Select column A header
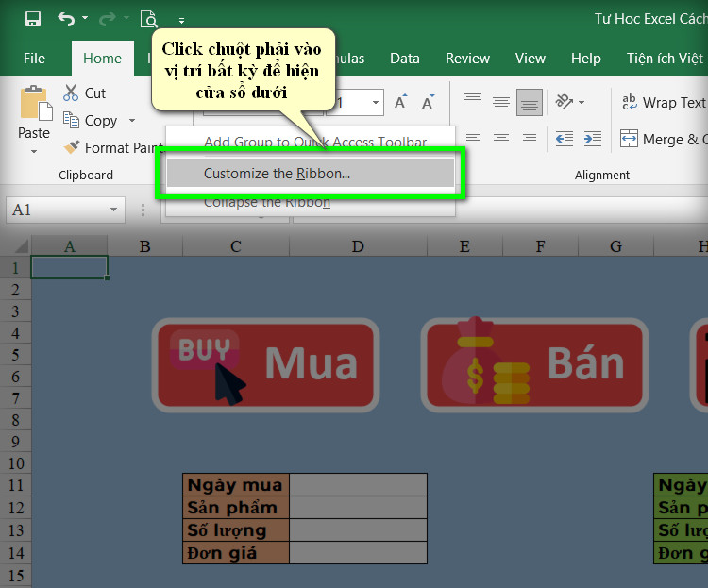708x588 pixels. click(x=69, y=246)
